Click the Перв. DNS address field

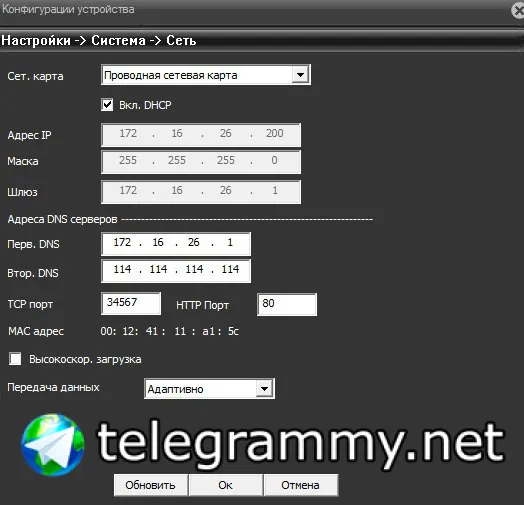coord(176,244)
